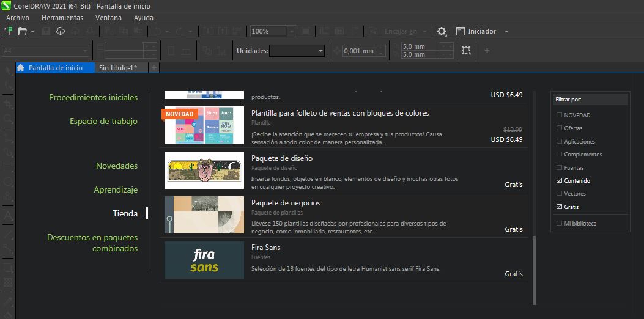Set landscape page orientation icon
644x319 pixels.
coord(186,51)
